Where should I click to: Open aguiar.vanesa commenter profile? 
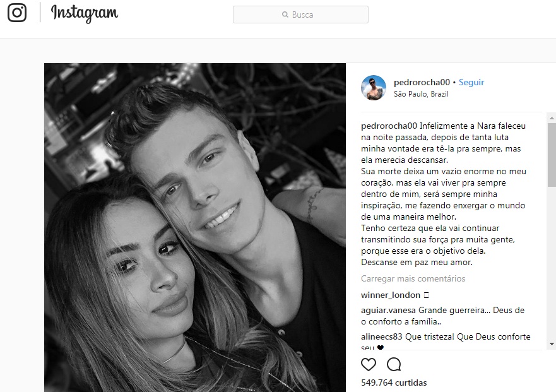pos(388,311)
